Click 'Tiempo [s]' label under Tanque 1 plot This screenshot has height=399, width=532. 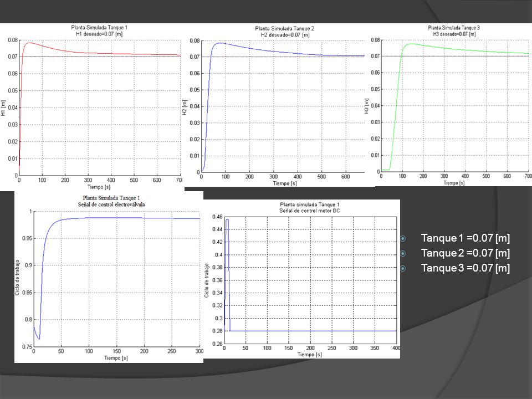[x=99, y=187]
